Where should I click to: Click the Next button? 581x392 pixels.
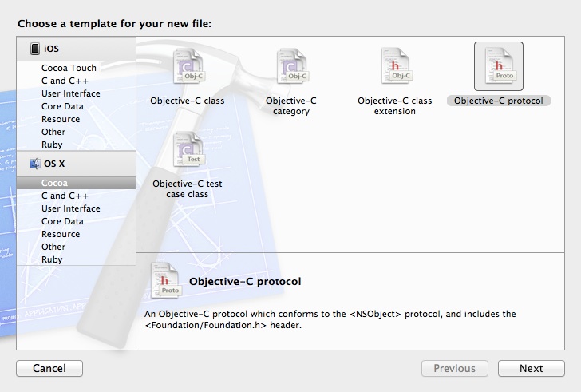click(x=532, y=368)
